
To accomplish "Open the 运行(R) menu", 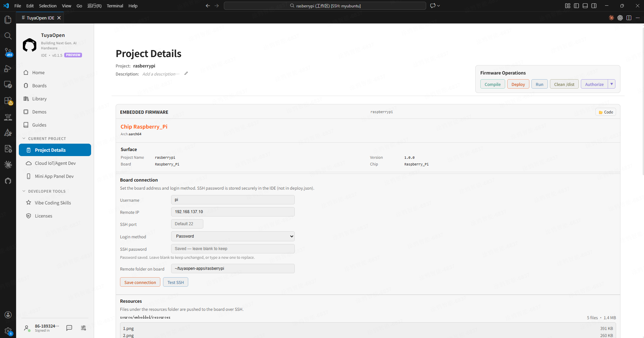I will (x=94, y=6).
